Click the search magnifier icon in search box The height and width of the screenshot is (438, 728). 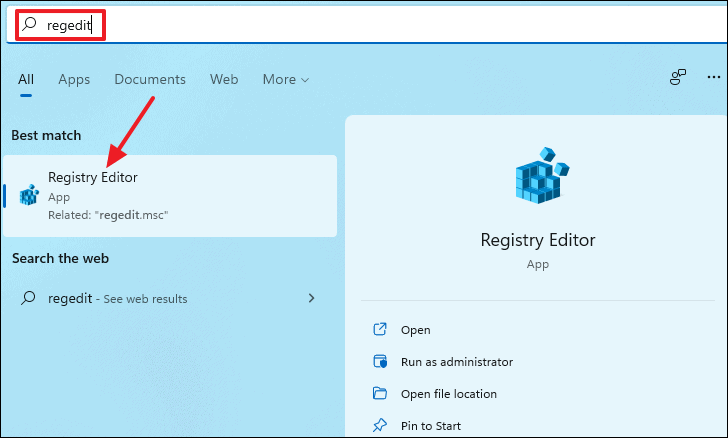pos(29,24)
